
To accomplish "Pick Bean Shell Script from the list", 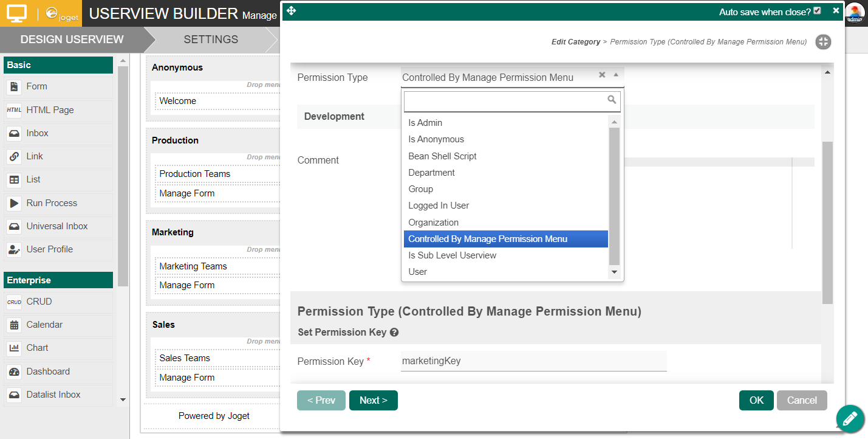I will 442,156.
